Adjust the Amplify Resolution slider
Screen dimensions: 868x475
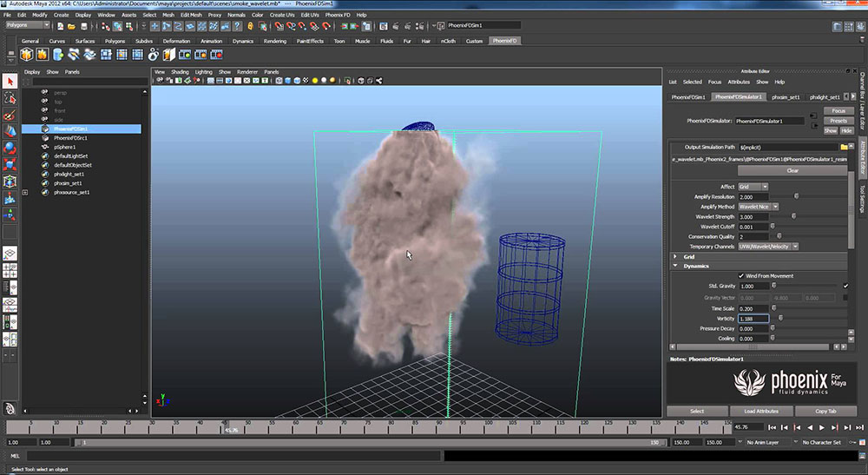(797, 196)
